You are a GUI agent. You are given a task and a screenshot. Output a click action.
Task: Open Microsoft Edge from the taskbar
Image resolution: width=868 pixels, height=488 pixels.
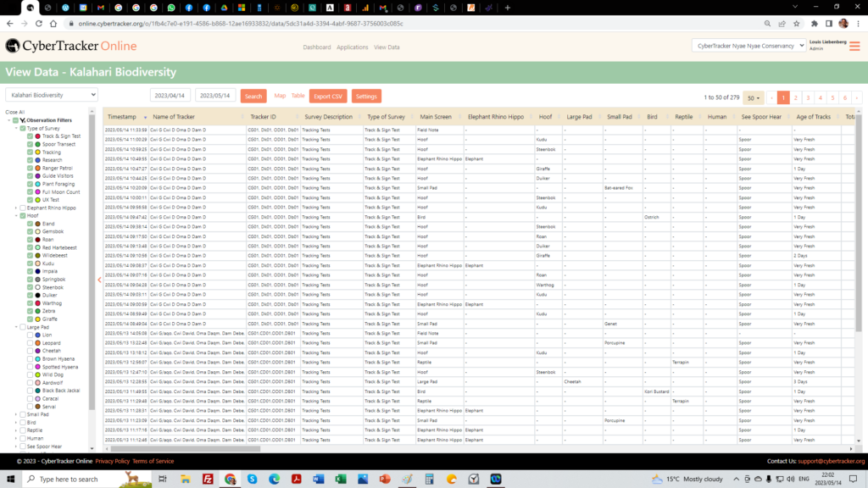tap(274, 480)
